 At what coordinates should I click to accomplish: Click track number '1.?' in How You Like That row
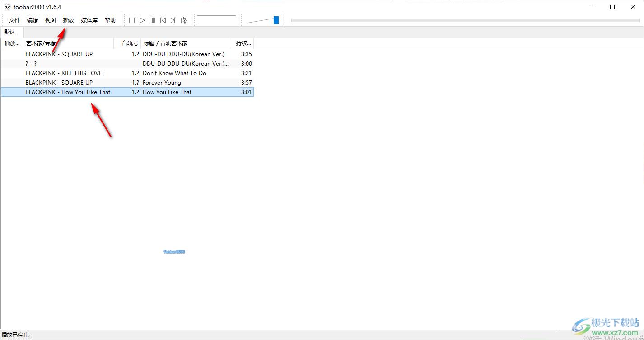(135, 92)
